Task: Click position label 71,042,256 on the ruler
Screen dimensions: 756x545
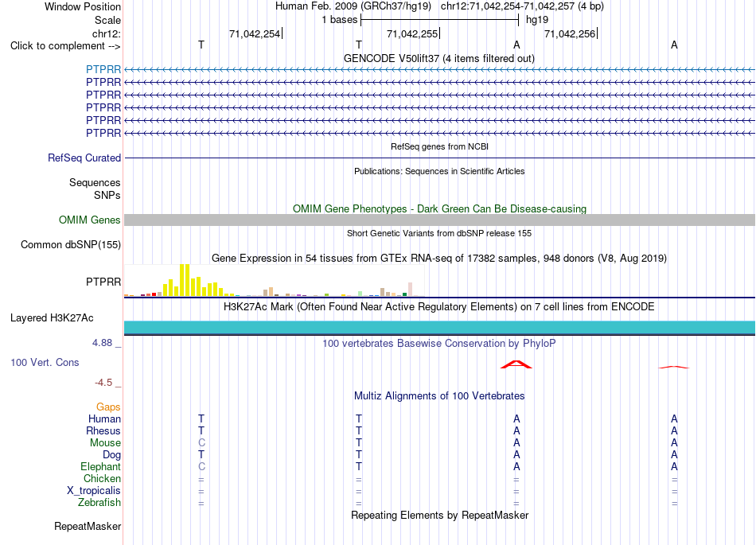Action: pos(570,33)
